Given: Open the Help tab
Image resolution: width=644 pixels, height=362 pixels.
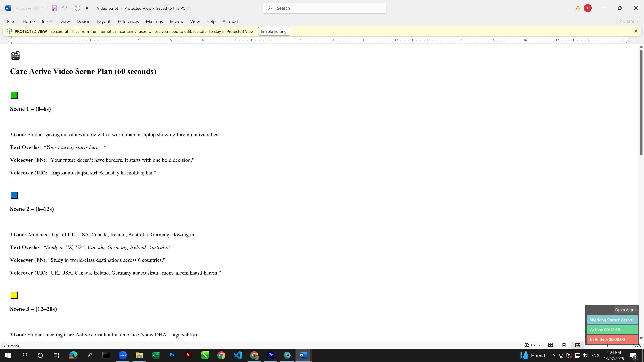Looking at the screenshot, I should coord(211,21).
